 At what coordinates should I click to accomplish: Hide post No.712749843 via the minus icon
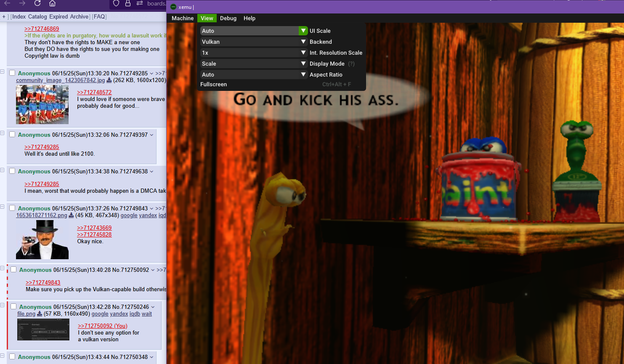(x=2, y=207)
